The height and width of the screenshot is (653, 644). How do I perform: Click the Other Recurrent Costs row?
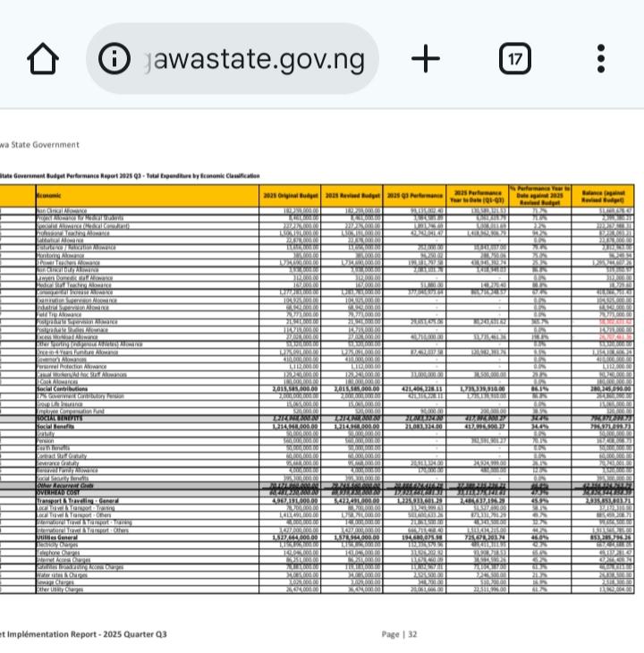tap(65, 485)
